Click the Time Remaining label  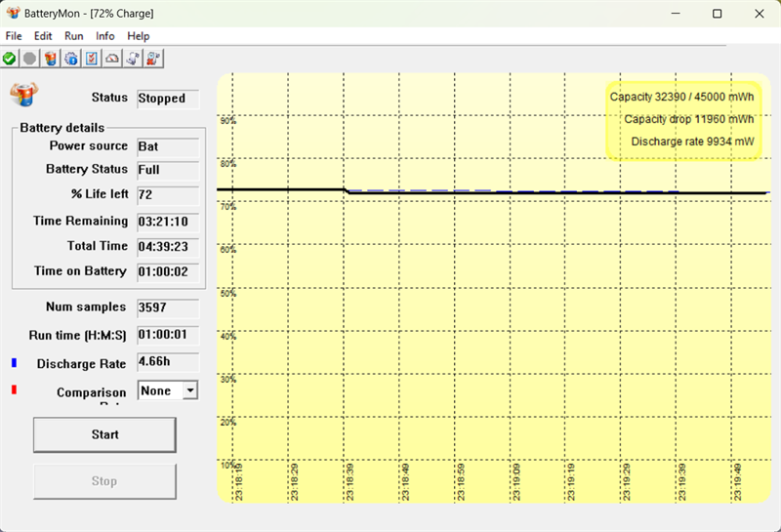pos(80,221)
